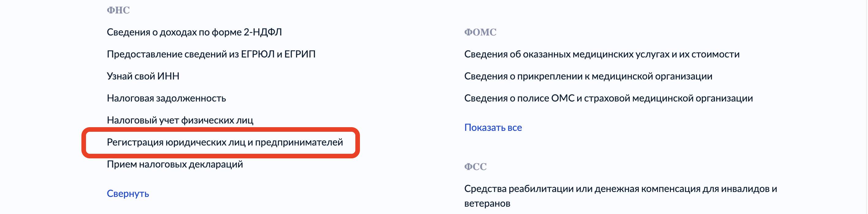Open the Узнай свой ИНН service

(143, 76)
